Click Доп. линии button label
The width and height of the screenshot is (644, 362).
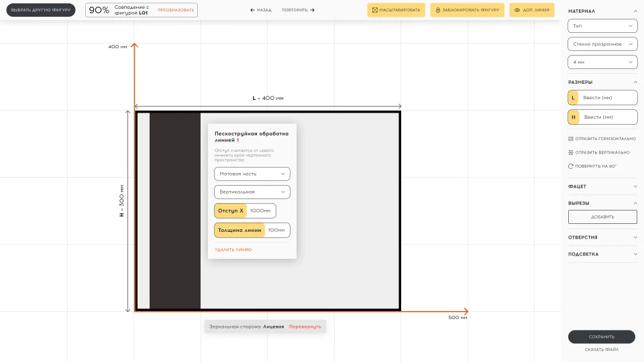pos(536,10)
